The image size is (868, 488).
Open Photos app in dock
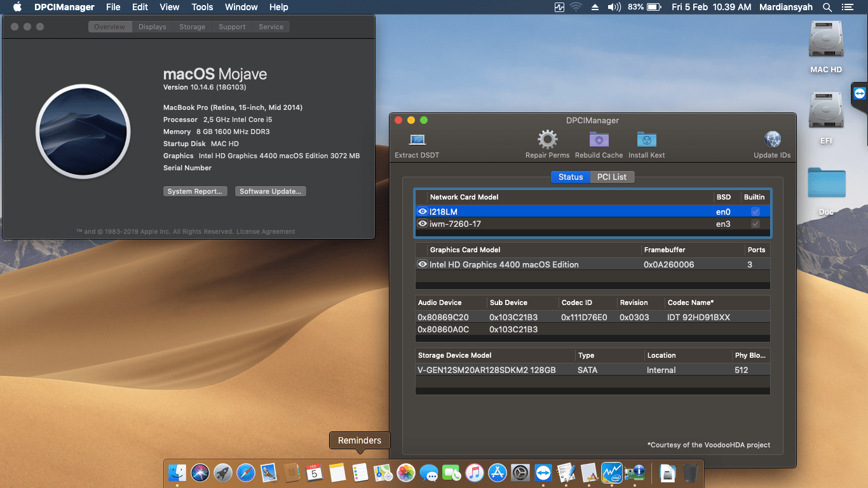406,472
